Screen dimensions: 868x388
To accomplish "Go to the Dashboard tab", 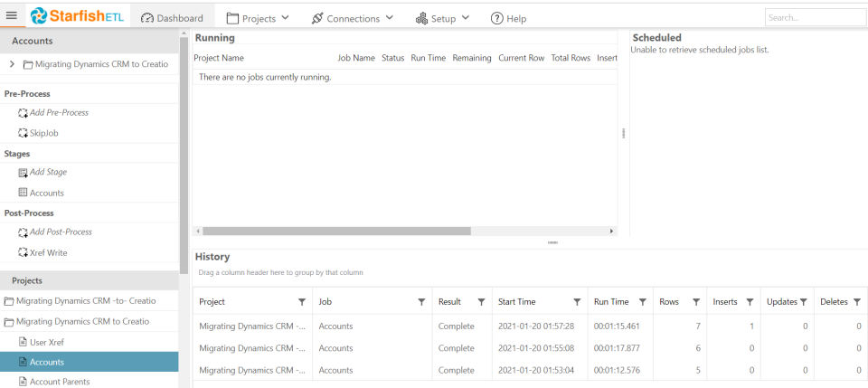I will coord(172,18).
